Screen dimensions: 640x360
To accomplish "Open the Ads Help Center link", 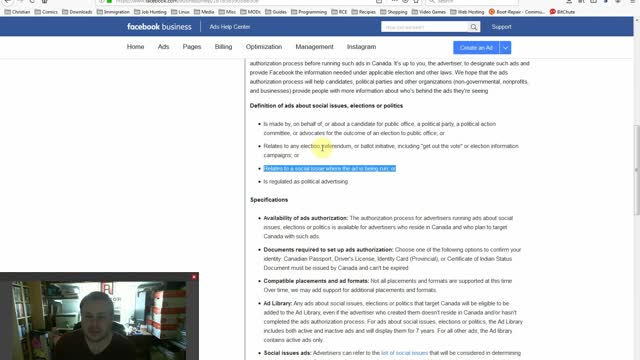I will [230, 27].
